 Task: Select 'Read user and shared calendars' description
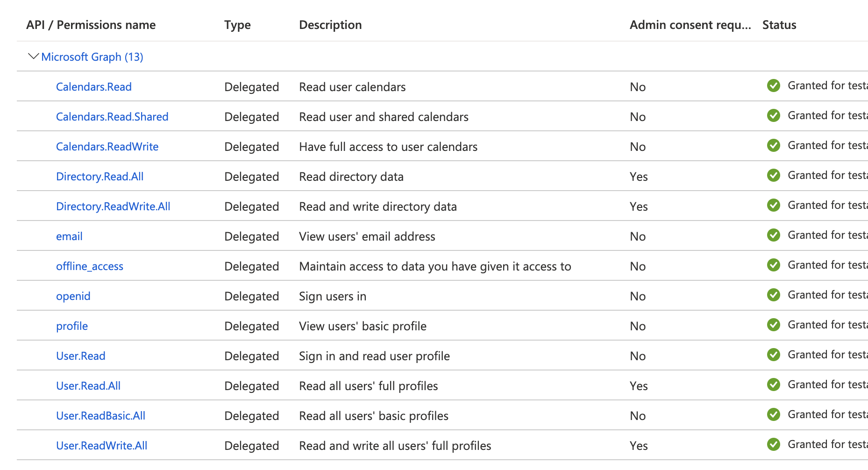384,117
